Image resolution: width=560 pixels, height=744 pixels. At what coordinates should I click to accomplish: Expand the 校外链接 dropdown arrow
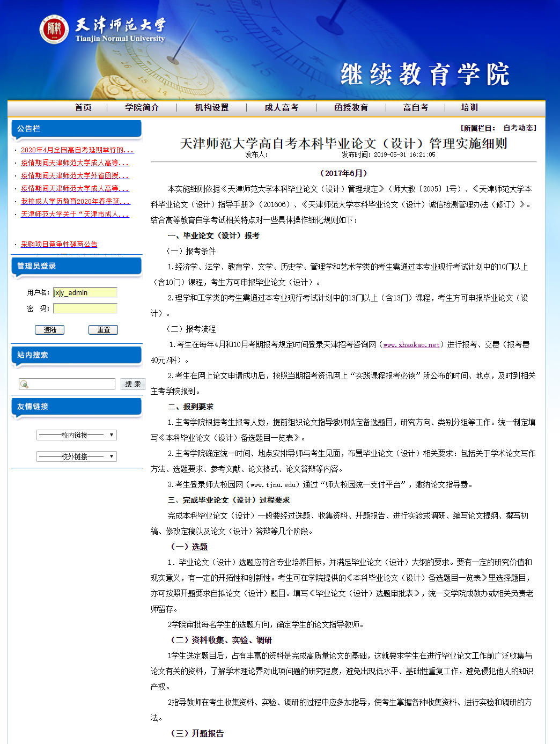coord(112,456)
